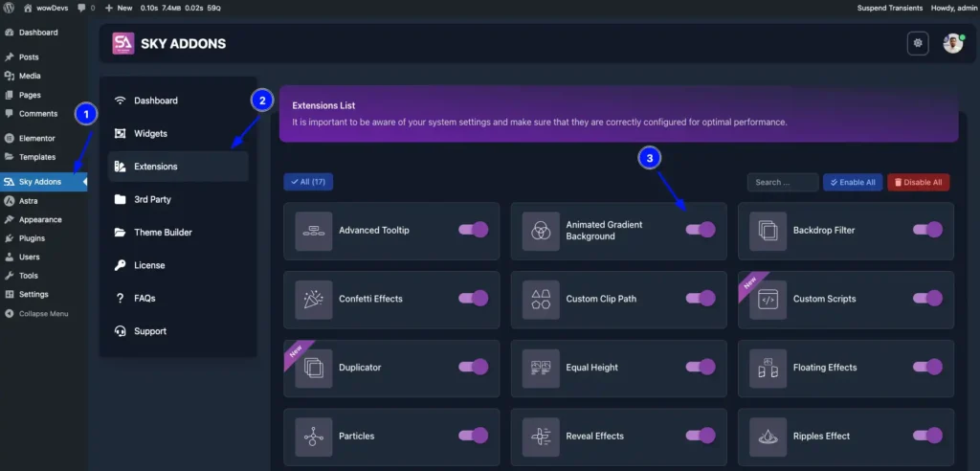This screenshot has width=980, height=471.
Task: Toggle the Ripples Effect extension
Action: coord(927,436)
